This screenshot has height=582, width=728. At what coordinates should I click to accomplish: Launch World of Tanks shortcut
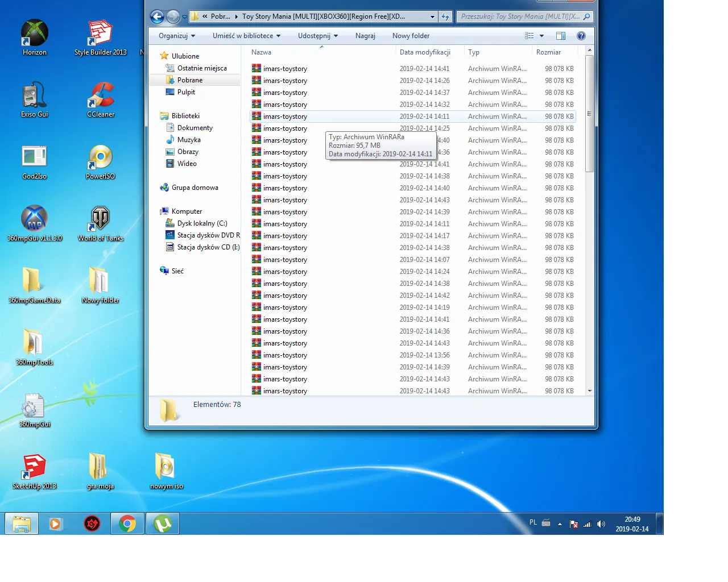(101, 223)
